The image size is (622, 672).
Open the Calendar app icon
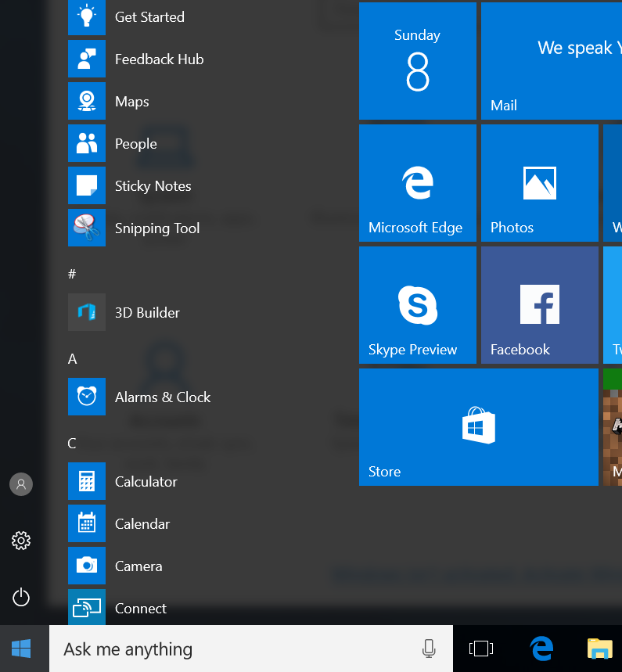87,523
